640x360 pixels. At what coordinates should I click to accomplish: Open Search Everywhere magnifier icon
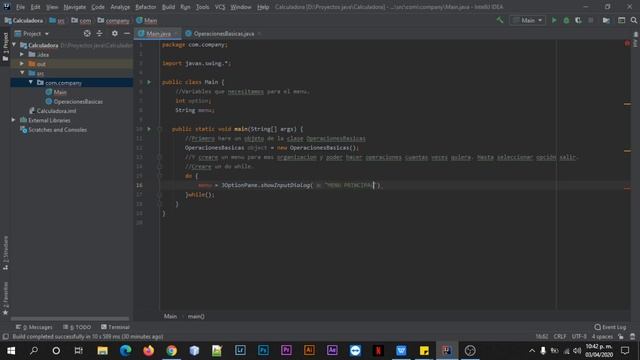[633, 20]
